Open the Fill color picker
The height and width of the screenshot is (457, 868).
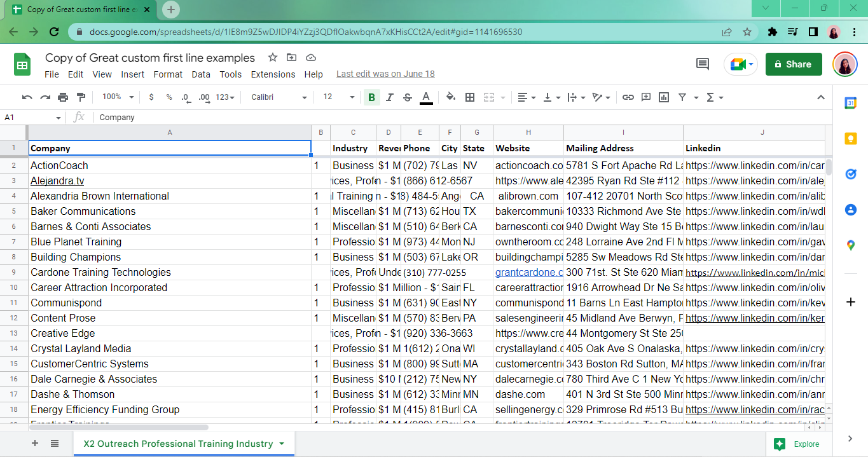coord(450,97)
